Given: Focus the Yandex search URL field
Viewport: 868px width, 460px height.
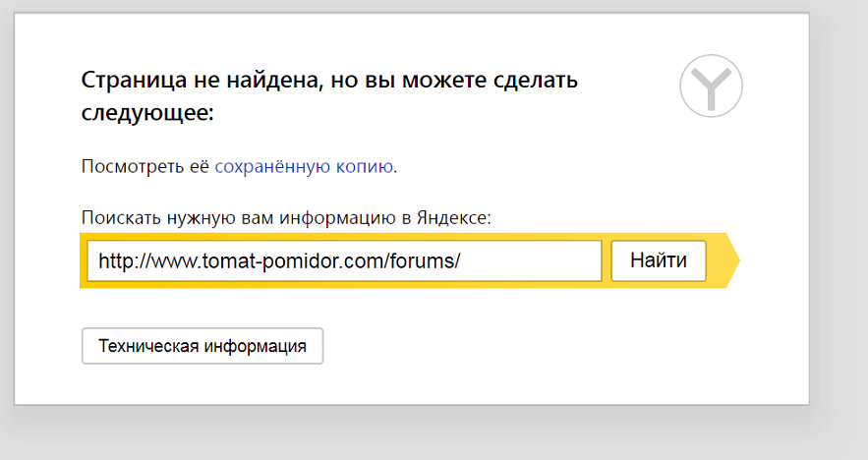Looking at the screenshot, I should 343,261.
